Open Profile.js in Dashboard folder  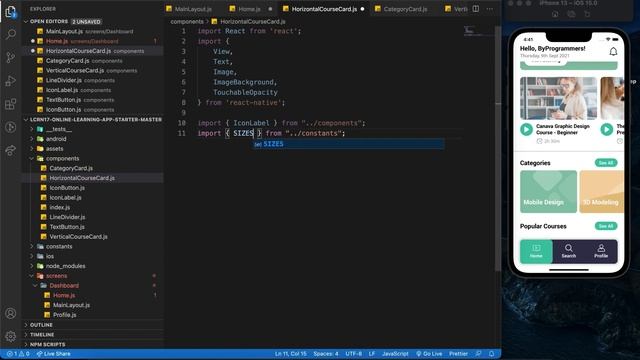64,315
